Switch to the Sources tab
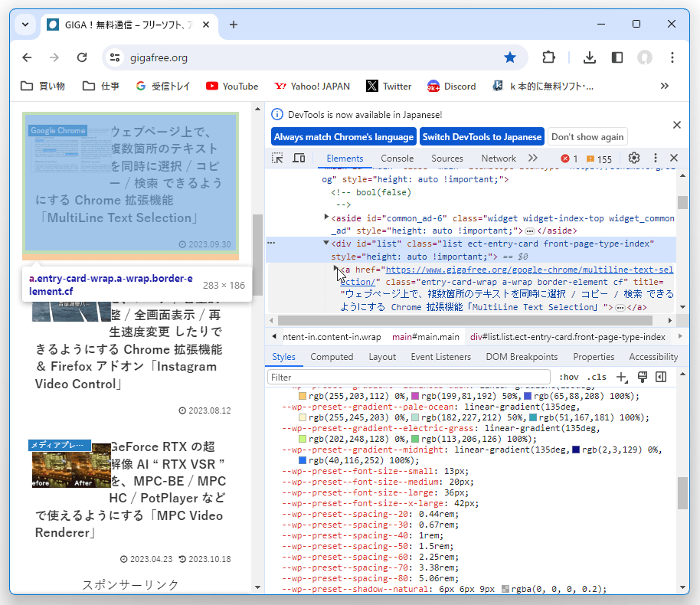 [x=446, y=159]
